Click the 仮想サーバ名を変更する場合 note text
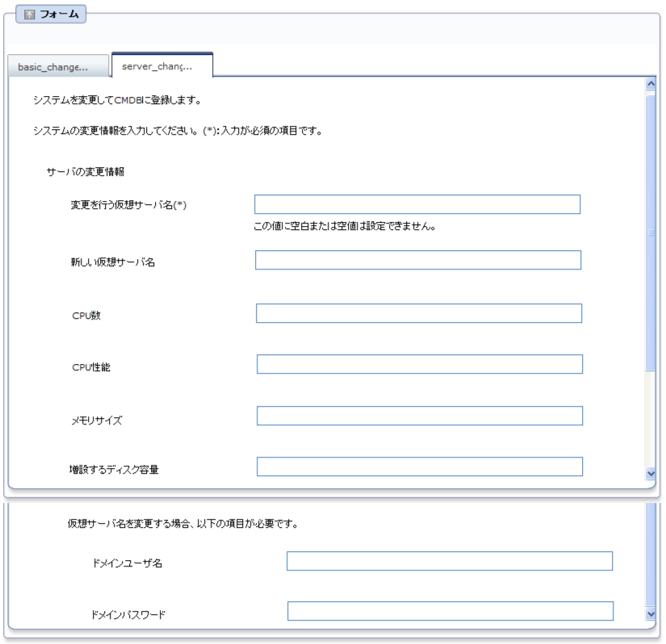 pos(182,524)
